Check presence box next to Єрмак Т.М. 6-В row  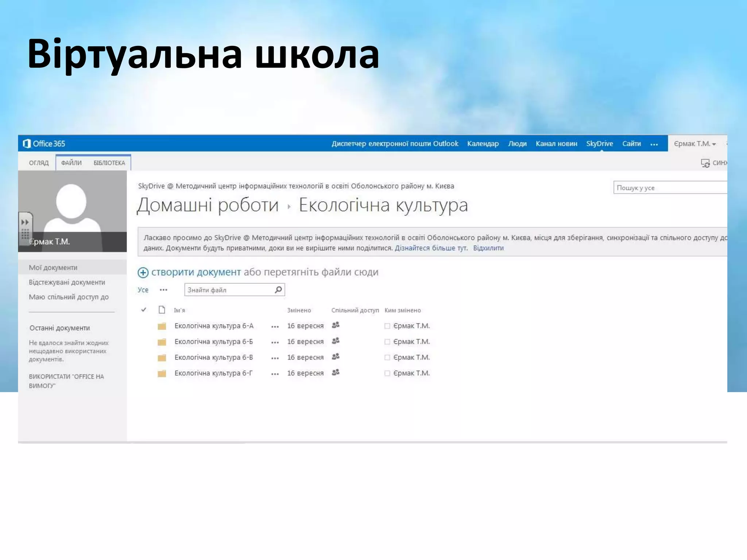click(x=387, y=358)
